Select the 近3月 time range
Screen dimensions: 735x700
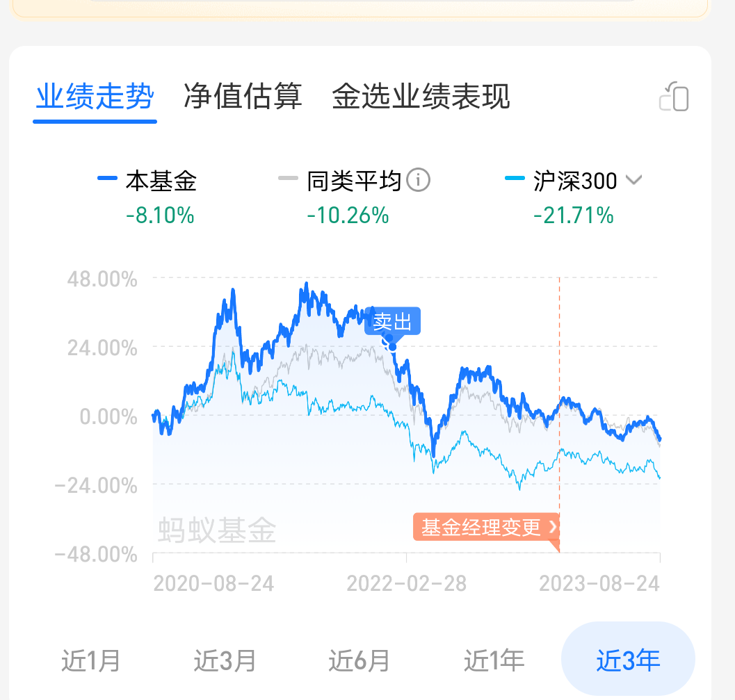(x=225, y=660)
